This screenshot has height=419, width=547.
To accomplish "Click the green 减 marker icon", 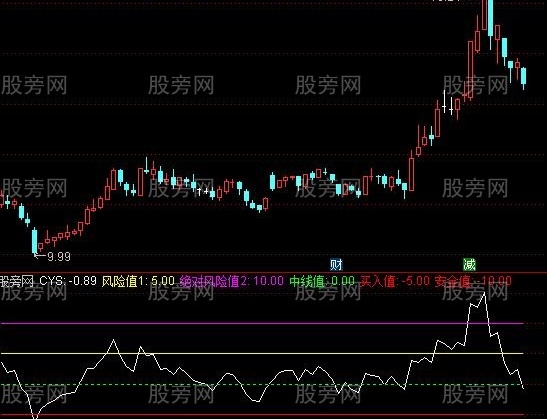I will tap(469, 265).
